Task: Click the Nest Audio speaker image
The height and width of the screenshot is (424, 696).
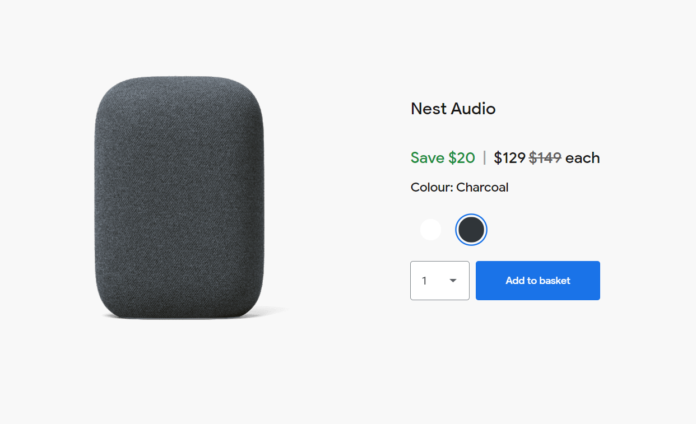Action: point(179,198)
